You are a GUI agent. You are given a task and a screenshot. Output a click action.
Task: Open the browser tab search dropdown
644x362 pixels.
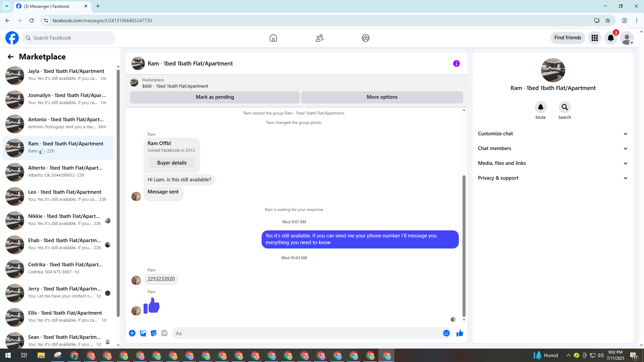pos(7,6)
